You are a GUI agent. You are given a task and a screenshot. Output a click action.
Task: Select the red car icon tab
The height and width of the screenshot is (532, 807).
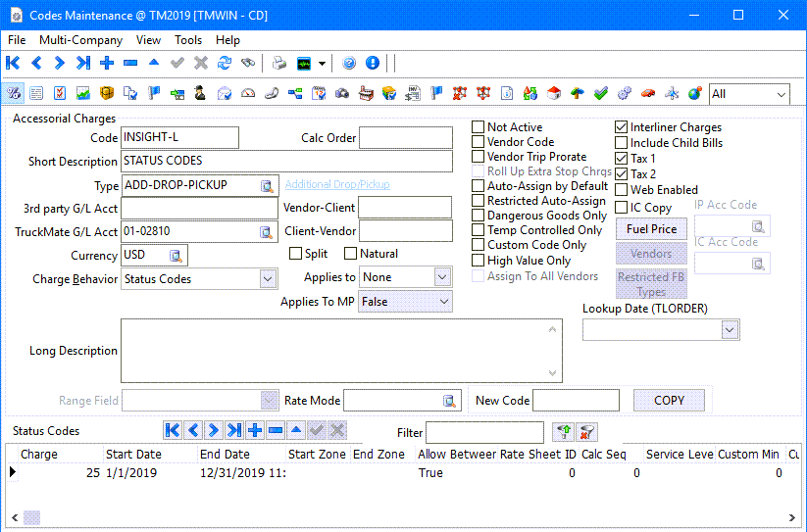(x=648, y=94)
